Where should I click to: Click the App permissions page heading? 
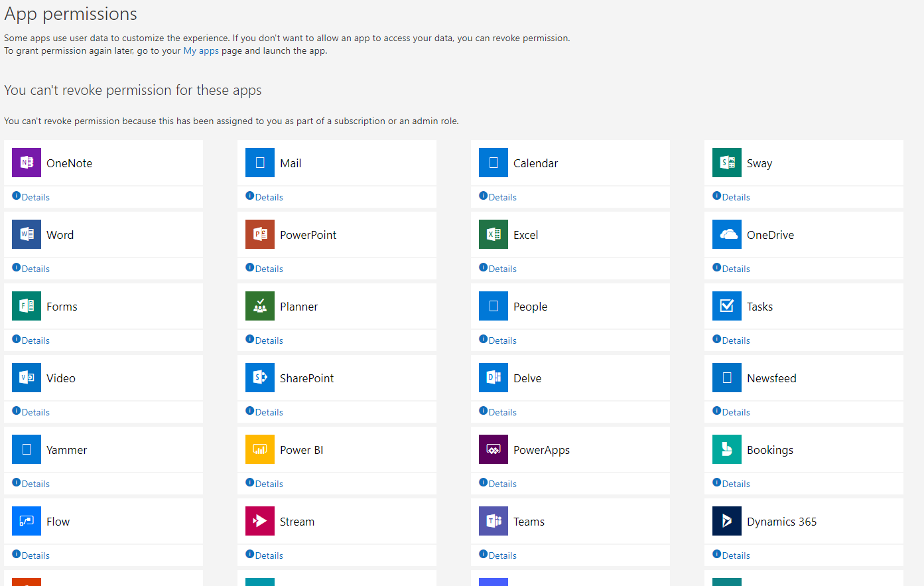click(70, 14)
